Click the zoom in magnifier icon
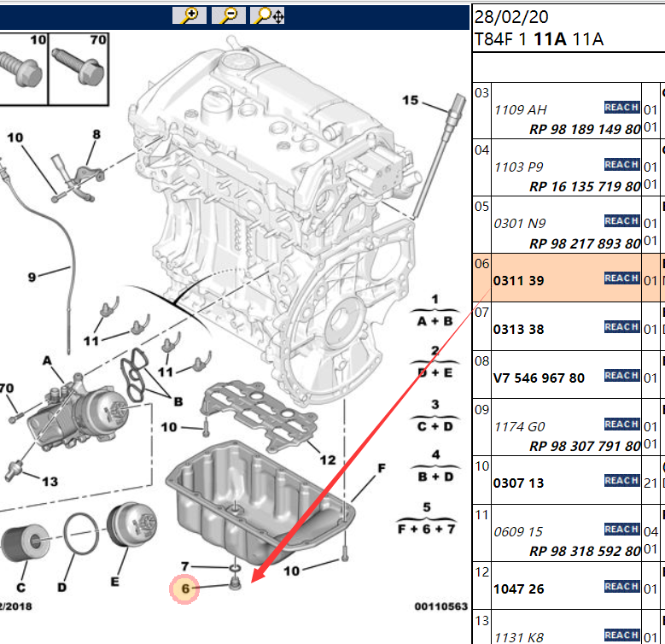The height and width of the screenshot is (644, 665). pyautogui.click(x=190, y=15)
